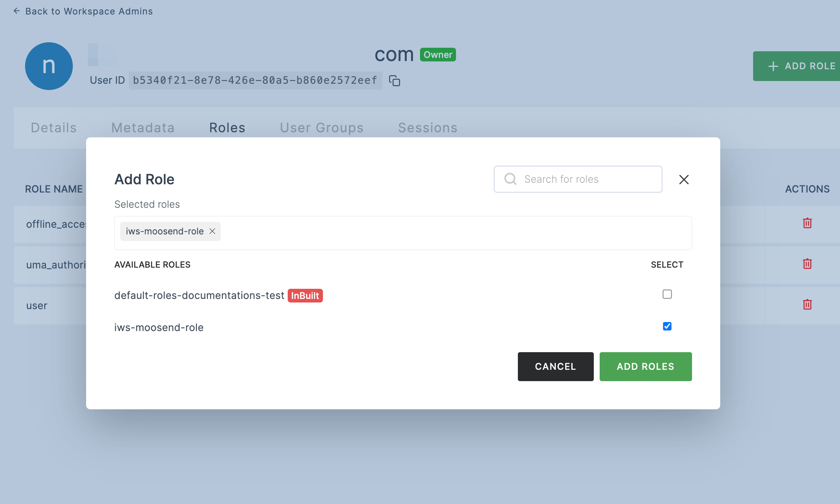Click the delete icon for uma_authori role
The image size is (840, 504).
point(808,264)
